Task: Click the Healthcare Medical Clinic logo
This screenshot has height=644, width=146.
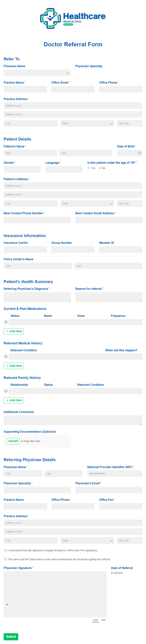Action: 73,18
